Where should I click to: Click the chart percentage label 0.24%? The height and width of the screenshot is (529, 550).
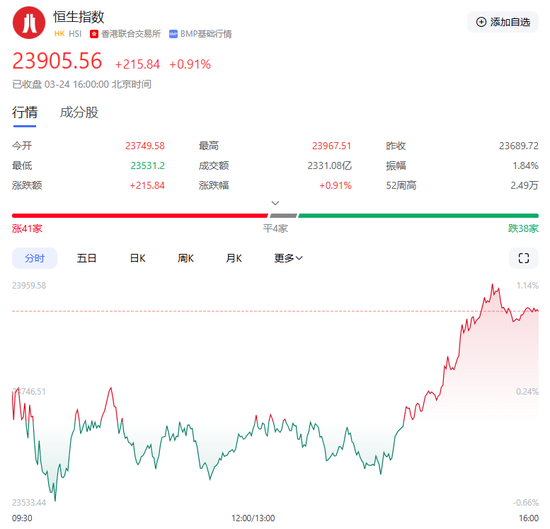click(x=527, y=391)
